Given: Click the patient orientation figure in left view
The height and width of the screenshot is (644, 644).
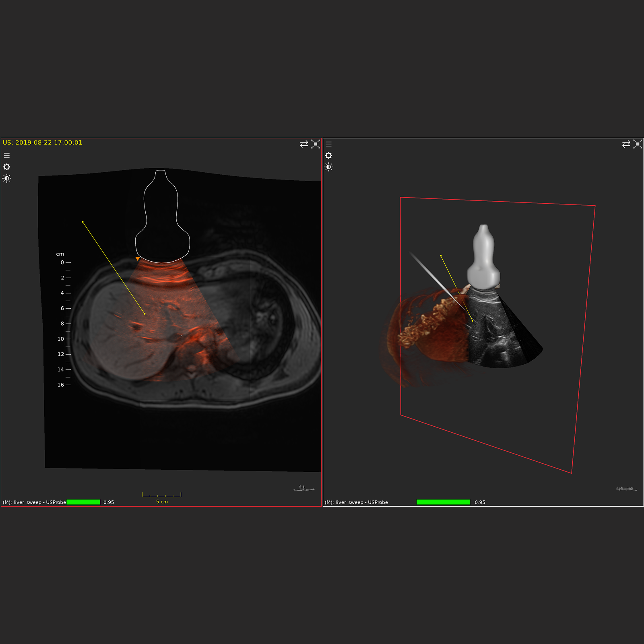Looking at the screenshot, I should click(x=304, y=489).
